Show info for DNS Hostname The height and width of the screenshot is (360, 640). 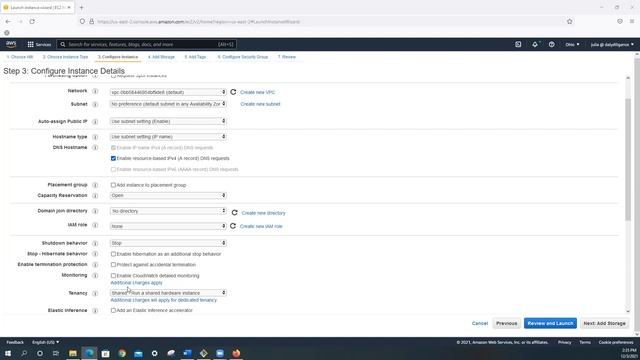95,148
